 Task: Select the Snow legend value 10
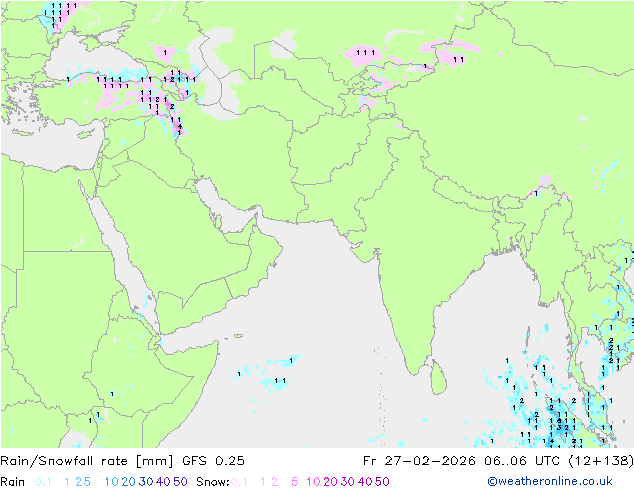click(313, 482)
